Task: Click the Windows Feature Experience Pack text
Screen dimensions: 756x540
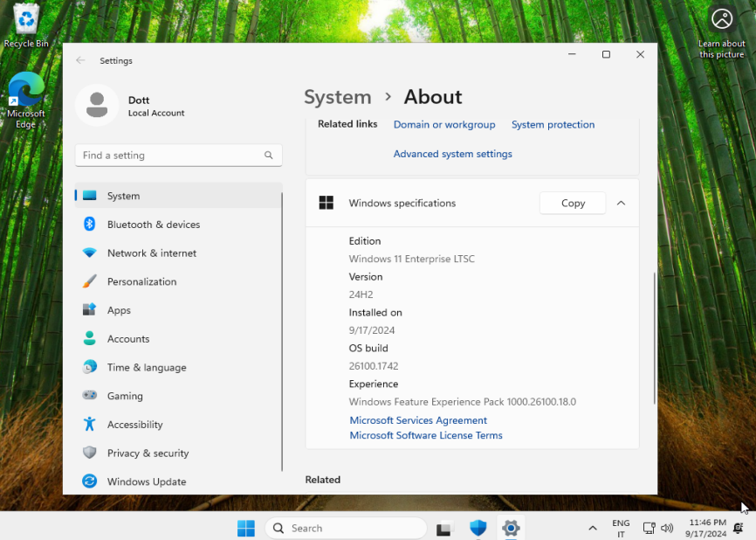Action: pos(463,402)
